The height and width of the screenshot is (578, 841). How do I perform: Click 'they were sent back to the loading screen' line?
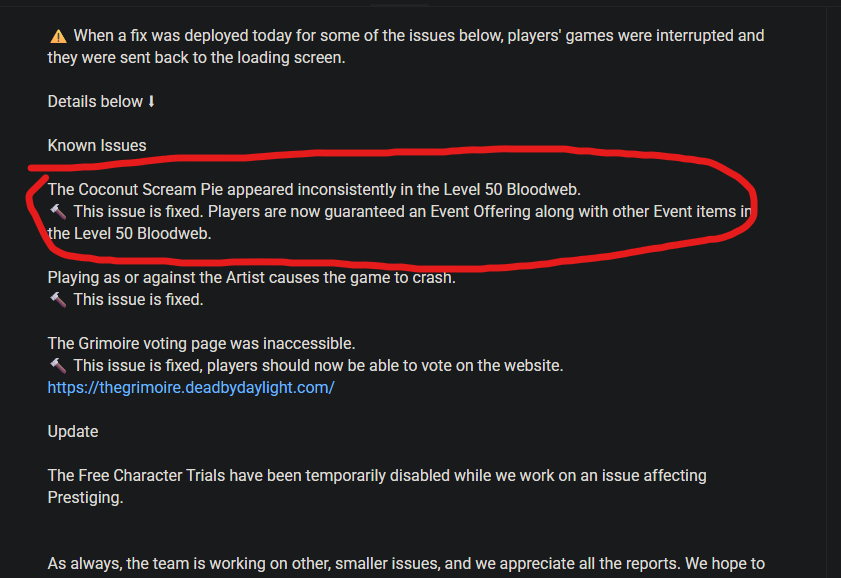tap(196, 57)
